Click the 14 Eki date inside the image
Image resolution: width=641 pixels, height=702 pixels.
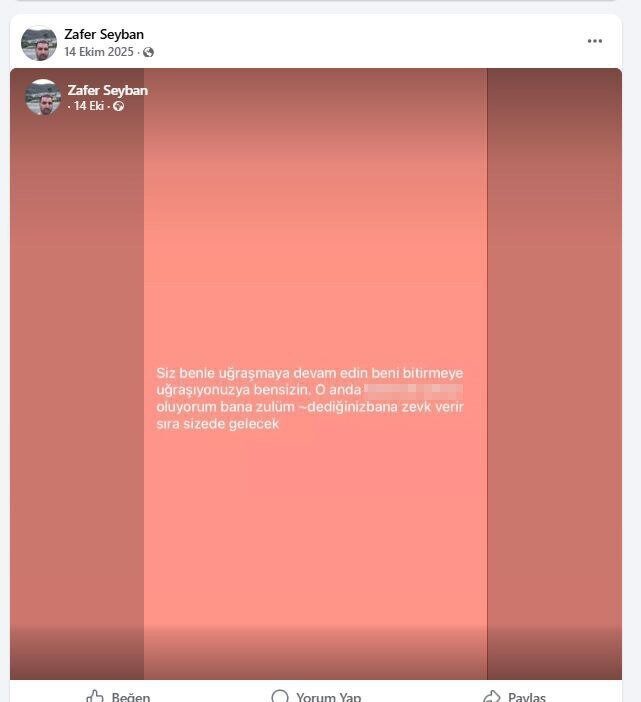point(89,106)
